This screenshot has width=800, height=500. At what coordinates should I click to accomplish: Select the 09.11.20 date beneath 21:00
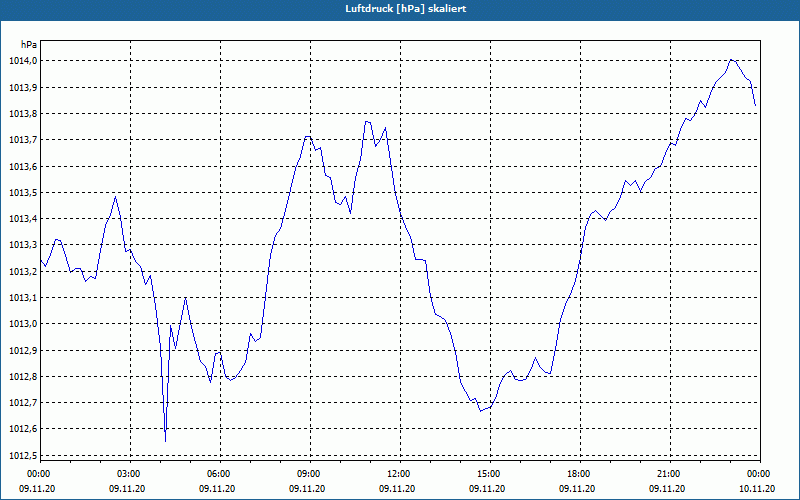667,489
